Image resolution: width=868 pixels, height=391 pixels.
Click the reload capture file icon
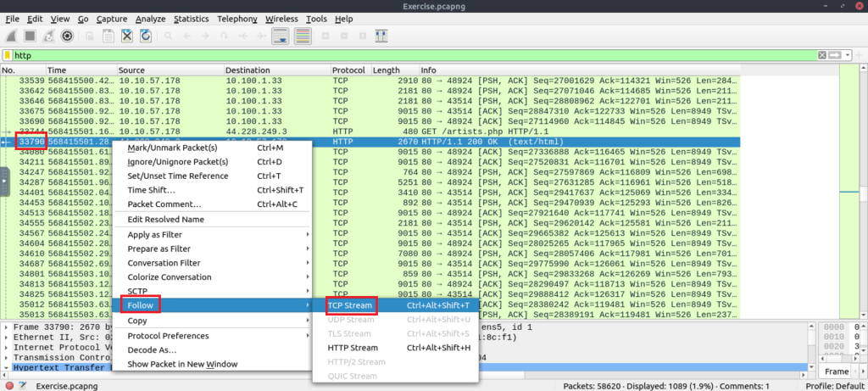click(145, 36)
